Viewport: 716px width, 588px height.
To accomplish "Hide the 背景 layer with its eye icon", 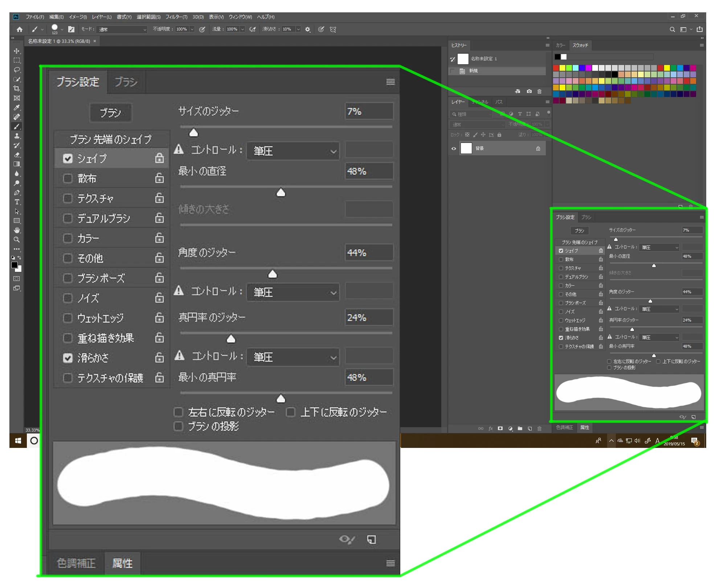I will click(454, 148).
